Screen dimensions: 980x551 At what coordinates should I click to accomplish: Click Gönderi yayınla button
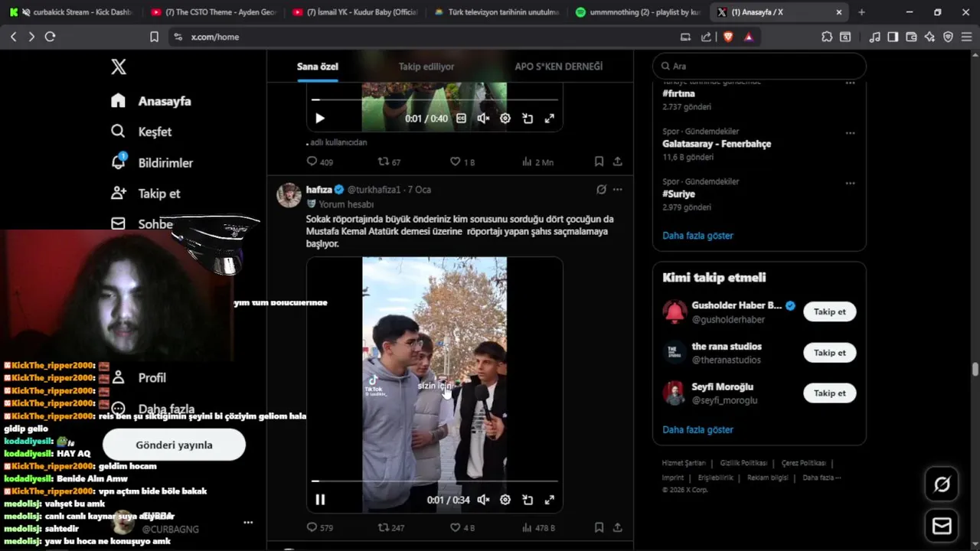[x=174, y=445]
